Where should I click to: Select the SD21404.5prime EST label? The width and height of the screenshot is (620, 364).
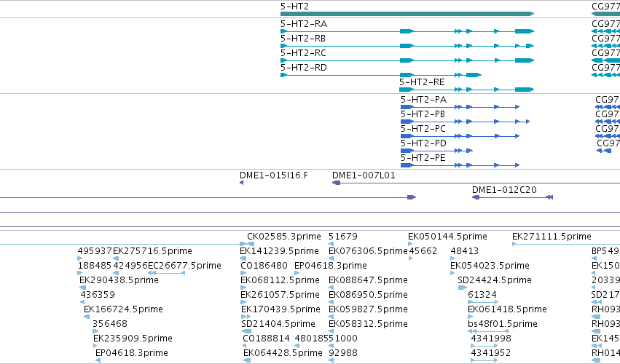(278, 324)
